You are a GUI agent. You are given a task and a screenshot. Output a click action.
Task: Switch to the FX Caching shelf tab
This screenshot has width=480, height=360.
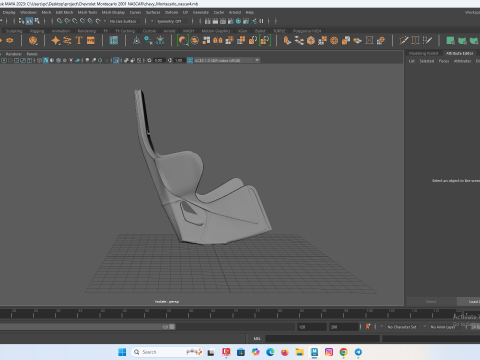click(x=125, y=31)
